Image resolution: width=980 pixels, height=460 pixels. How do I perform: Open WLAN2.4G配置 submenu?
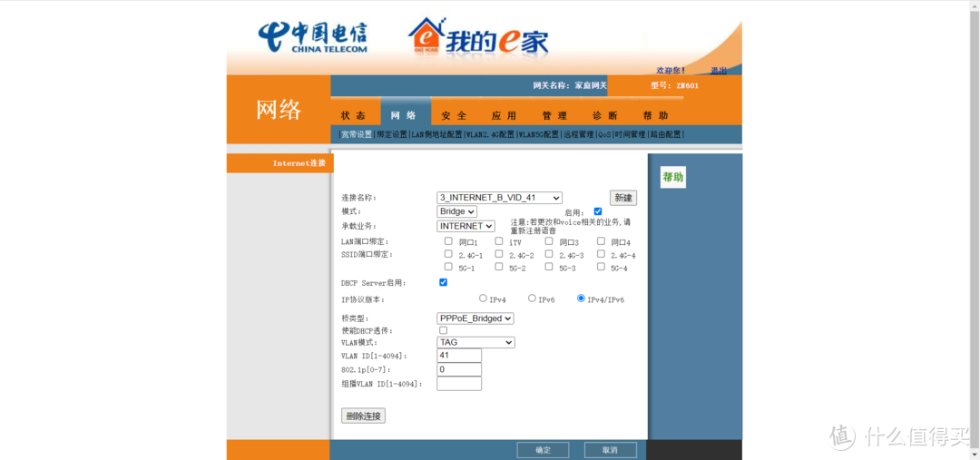pos(490,134)
